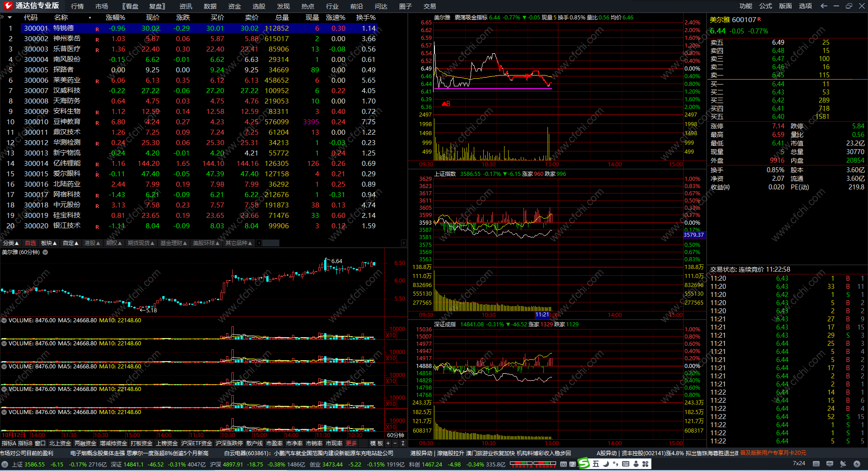The width and height of the screenshot is (868, 471).
Task: Click the tab bar horizontal scrollbar thumb
Action: (271, 243)
